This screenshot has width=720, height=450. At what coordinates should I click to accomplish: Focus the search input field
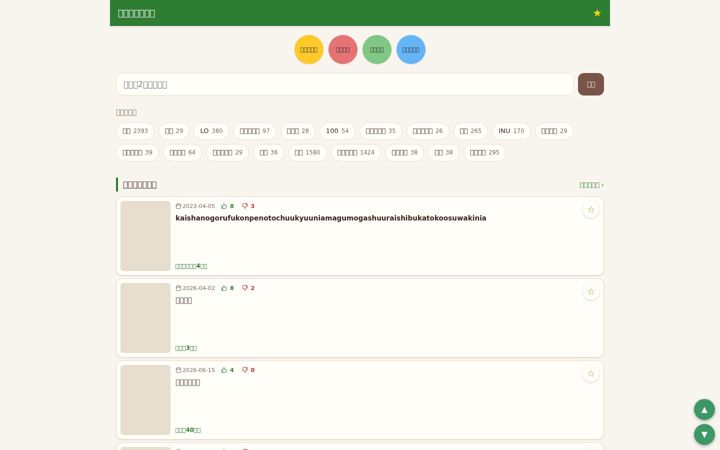pos(345,84)
